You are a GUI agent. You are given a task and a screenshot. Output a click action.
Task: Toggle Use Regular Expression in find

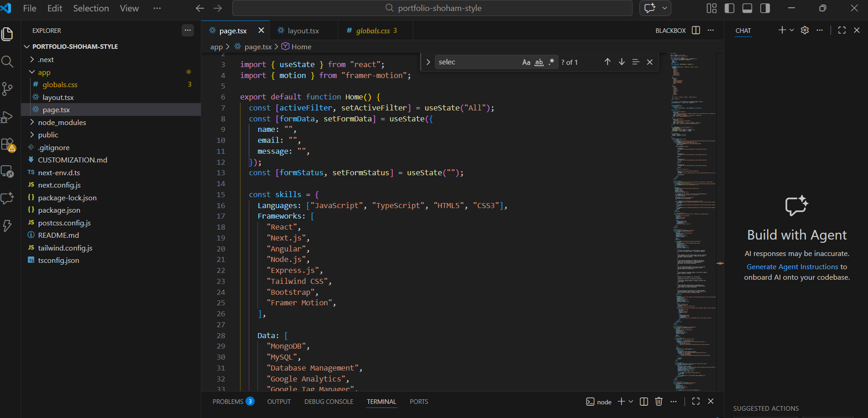[x=551, y=62]
